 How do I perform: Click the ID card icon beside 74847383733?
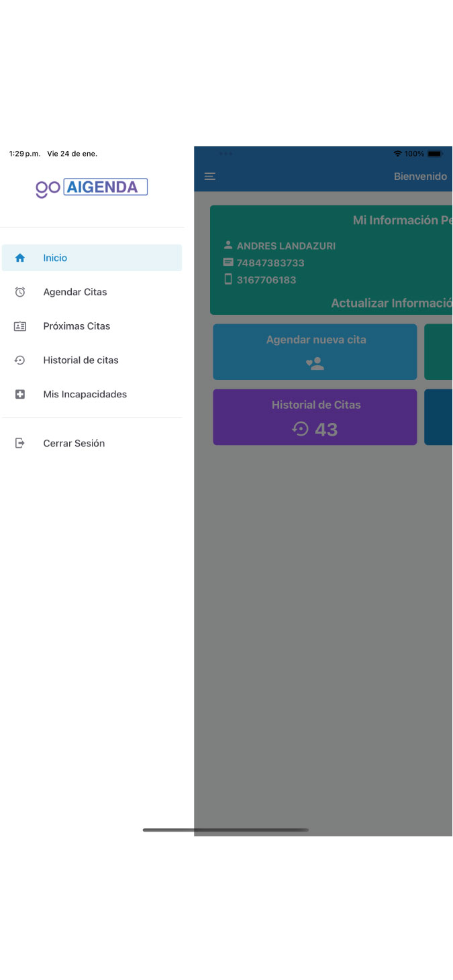[x=228, y=262]
